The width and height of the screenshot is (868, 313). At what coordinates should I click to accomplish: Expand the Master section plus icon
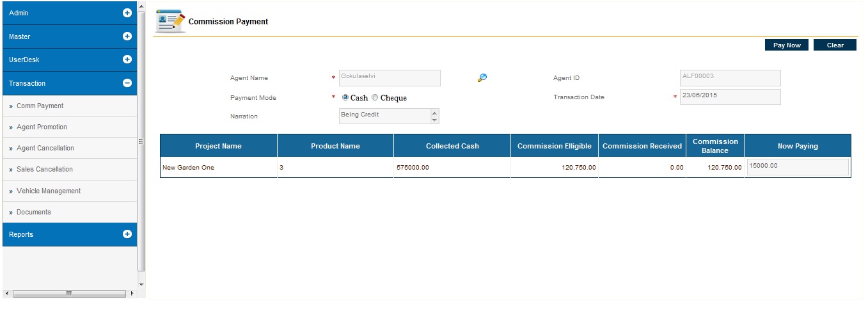point(127,36)
